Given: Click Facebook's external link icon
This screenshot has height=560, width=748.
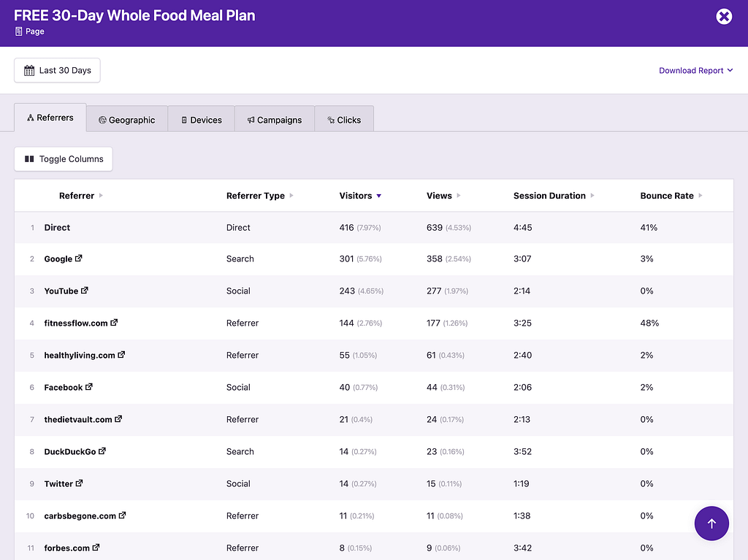Looking at the screenshot, I should (90, 387).
